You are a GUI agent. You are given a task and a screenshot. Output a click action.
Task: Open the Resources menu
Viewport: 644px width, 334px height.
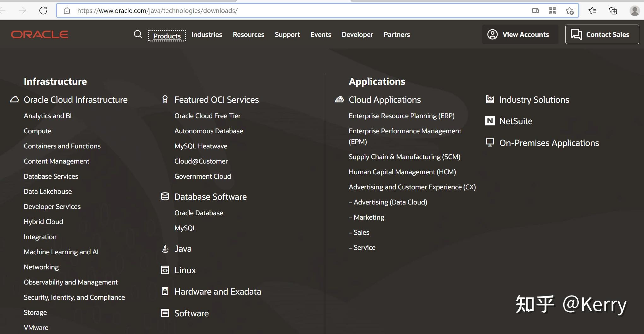[249, 34]
